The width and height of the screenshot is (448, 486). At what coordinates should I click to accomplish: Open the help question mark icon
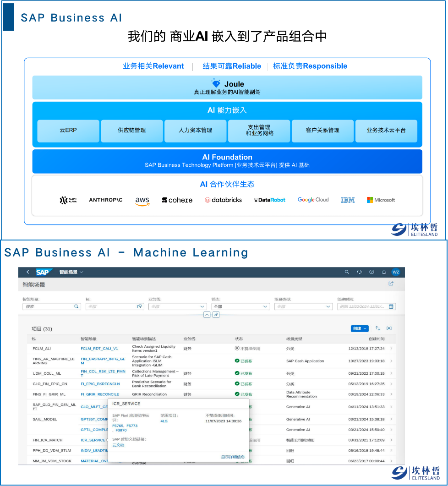(x=372, y=272)
